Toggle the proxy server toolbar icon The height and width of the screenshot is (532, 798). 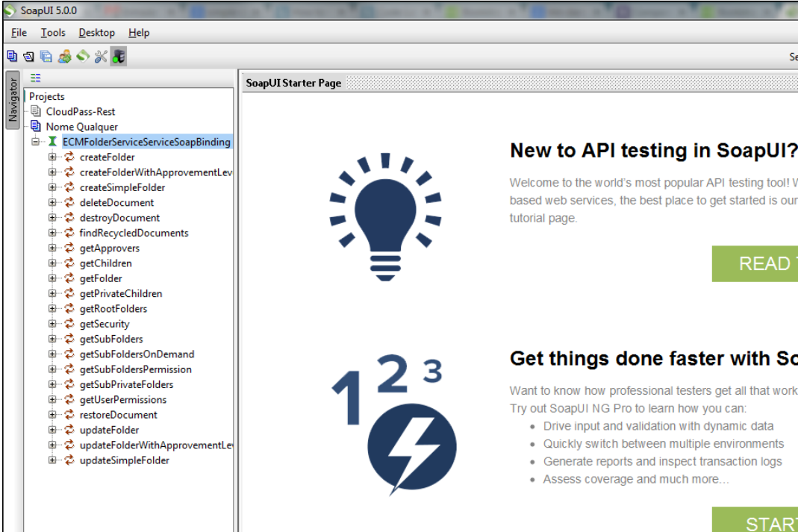point(119,57)
